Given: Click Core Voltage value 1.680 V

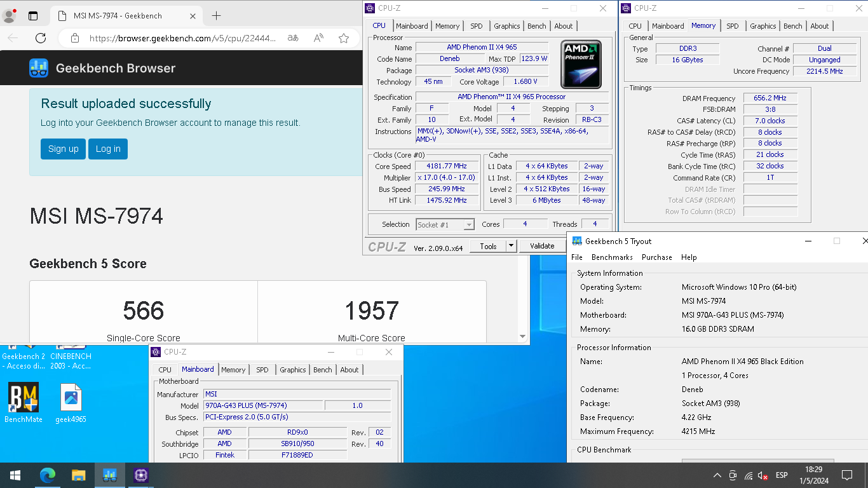Looking at the screenshot, I should (526, 81).
